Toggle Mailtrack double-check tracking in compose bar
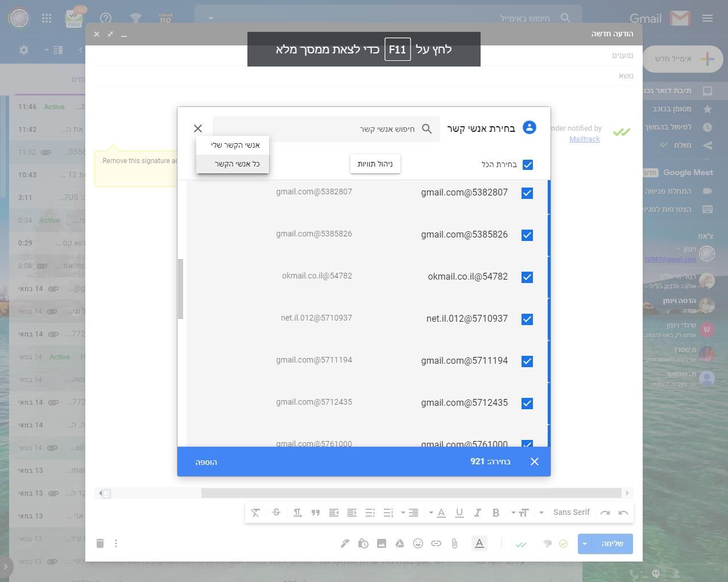This screenshot has height=582, width=728. (x=521, y=544)
